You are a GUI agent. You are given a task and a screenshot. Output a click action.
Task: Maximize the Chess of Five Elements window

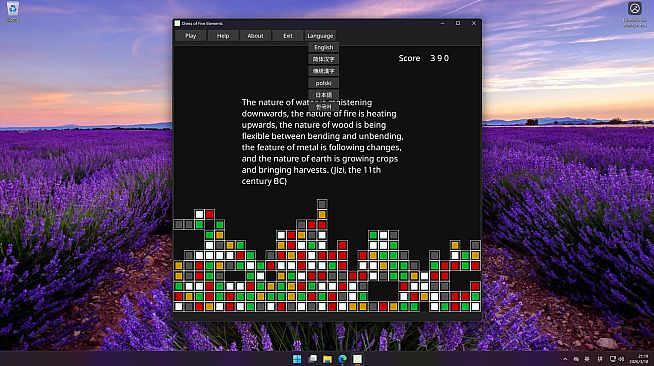tap(458, 23)
